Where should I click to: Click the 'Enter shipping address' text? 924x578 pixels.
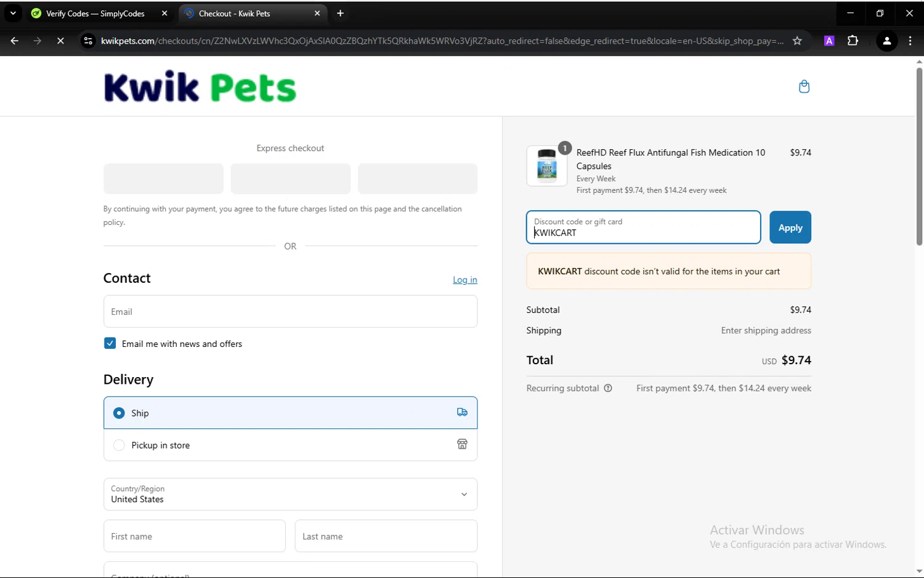766,330
